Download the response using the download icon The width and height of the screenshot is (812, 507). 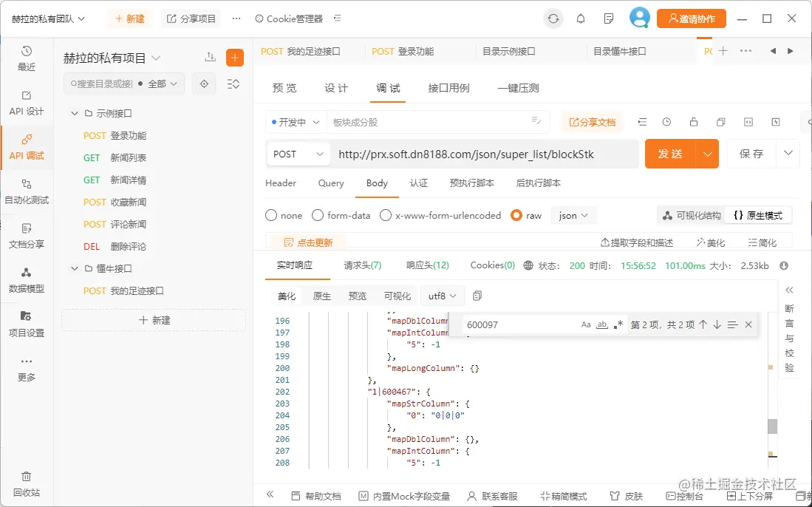click(784, 265)
